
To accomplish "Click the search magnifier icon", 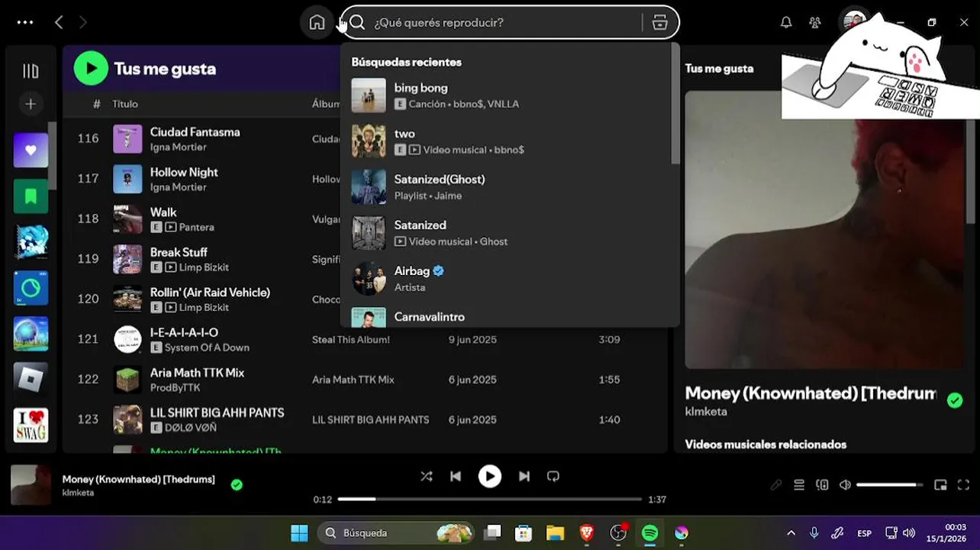I will (358, 23).
